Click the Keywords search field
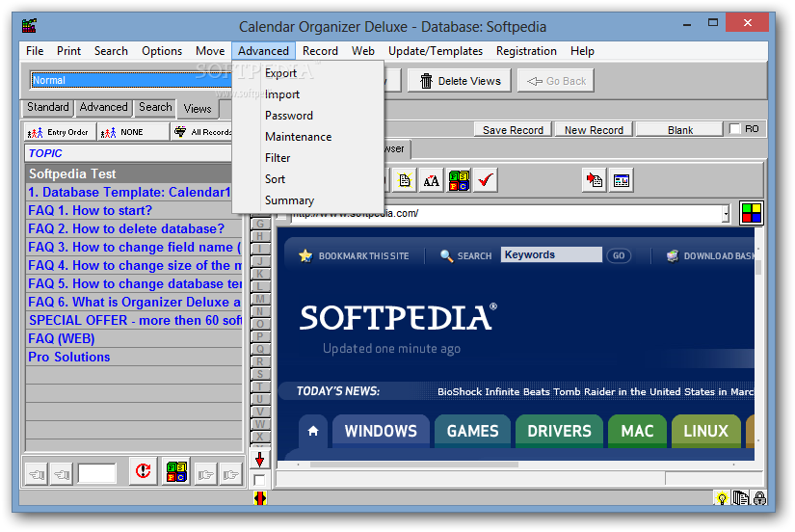795x532 pixels. [551, 254]
